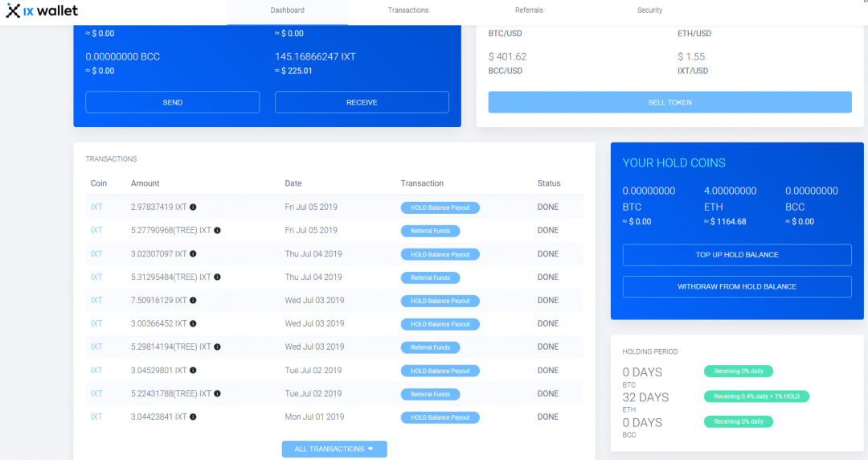Click info icon beside 5.22431788(TREE) IXT amount
This screenshot has height=460, width=868.
(x=218, y=394)
